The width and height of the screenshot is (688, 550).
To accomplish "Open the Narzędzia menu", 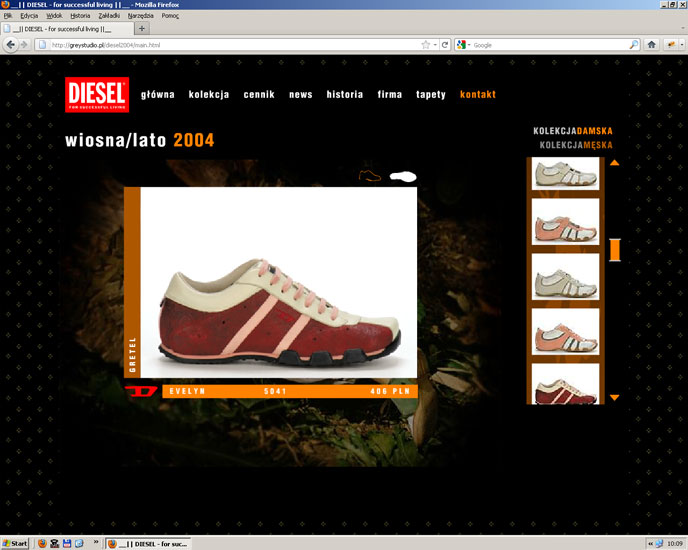I will click(140, 16).
